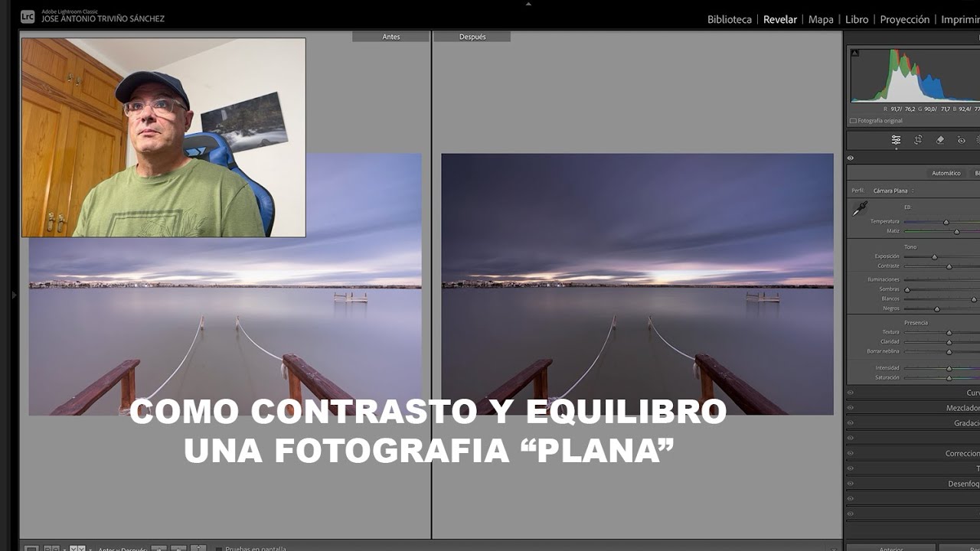The width and height of the screenshot is (980, 551).
Task: Open the Libro module
Action: [857, 19]
